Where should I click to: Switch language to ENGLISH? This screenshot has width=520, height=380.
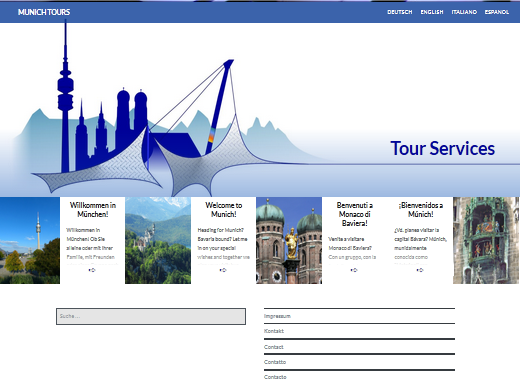tap(432, 12)
